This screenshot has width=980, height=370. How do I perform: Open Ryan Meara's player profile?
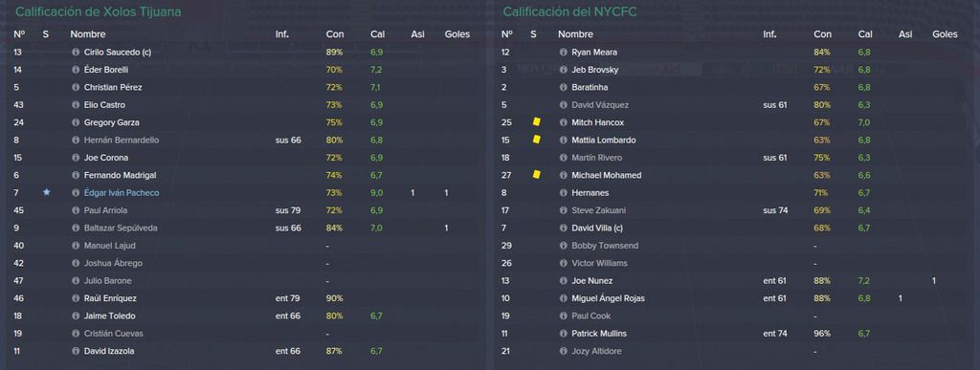[593, 53]
